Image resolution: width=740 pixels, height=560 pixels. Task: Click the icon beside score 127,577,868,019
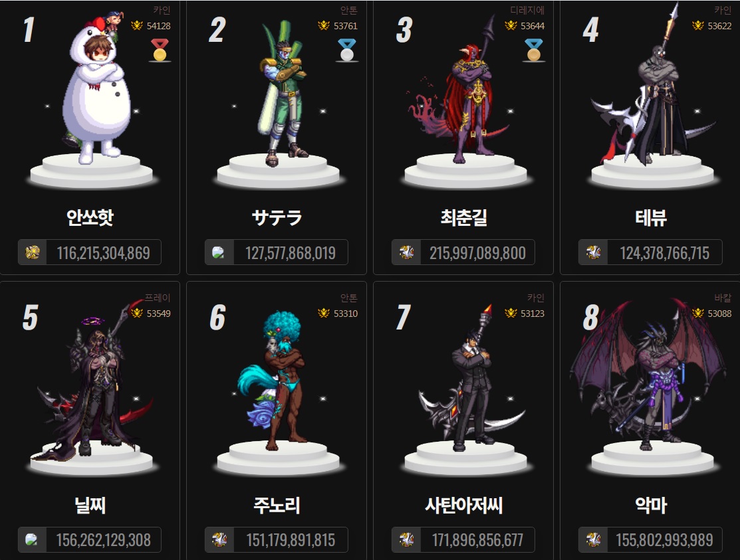pyautogui.click(x=219, y=252)
